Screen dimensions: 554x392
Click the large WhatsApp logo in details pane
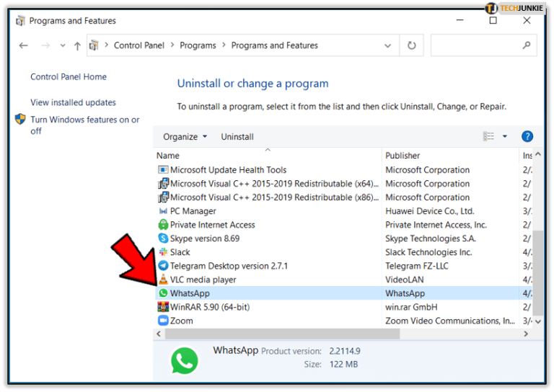tap(185, 360)
